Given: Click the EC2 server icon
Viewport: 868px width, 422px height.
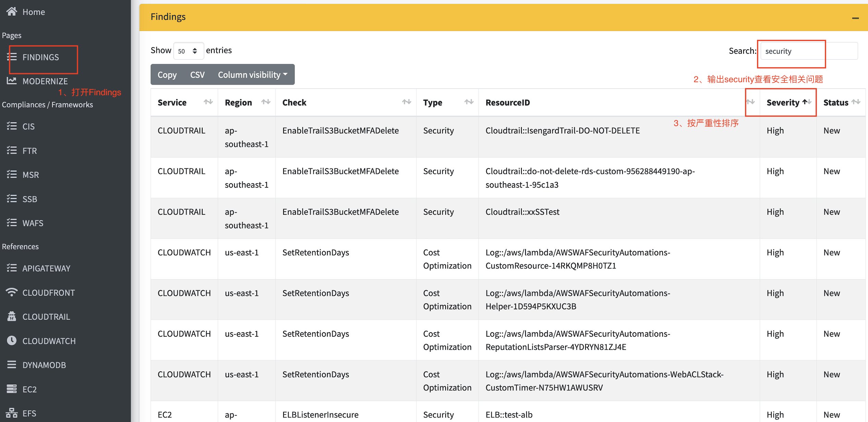Looking at the screenshot, I should (12, 389).
